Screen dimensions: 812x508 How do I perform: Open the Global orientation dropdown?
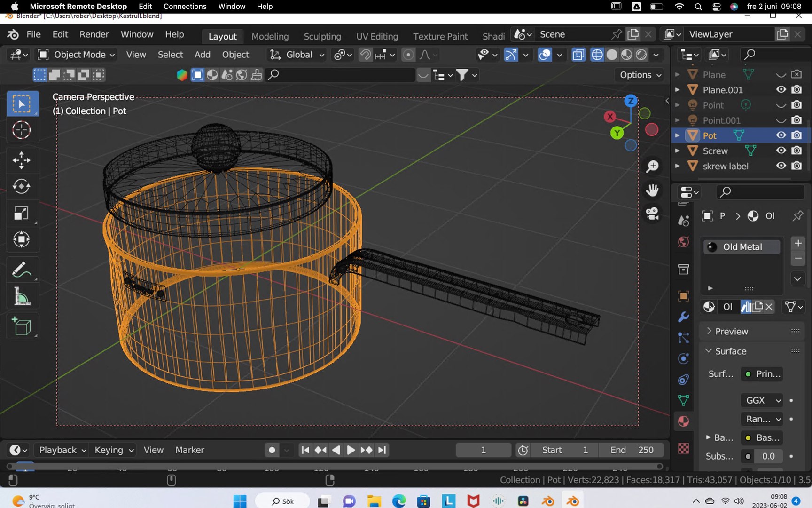pyautogui.click(x=297, y=55)
